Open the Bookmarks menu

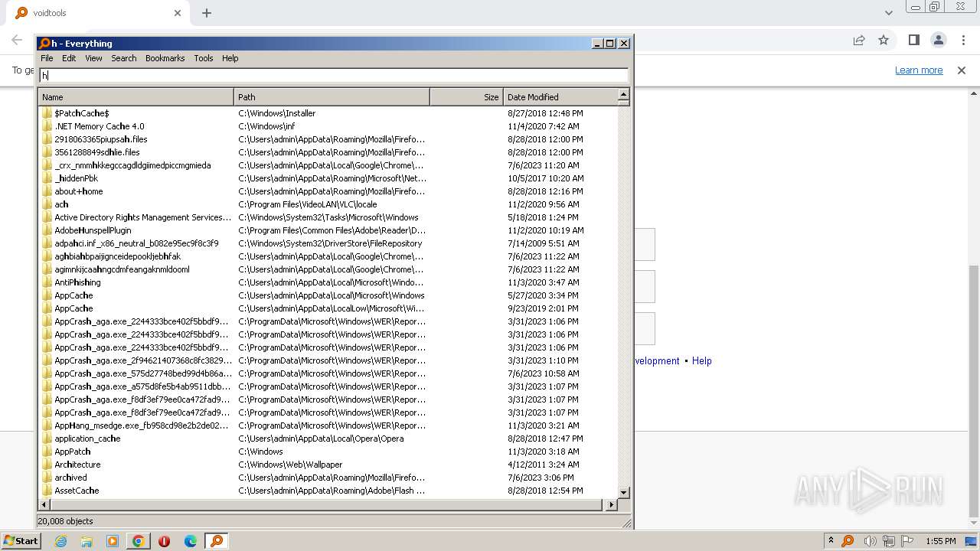point(165,58)
